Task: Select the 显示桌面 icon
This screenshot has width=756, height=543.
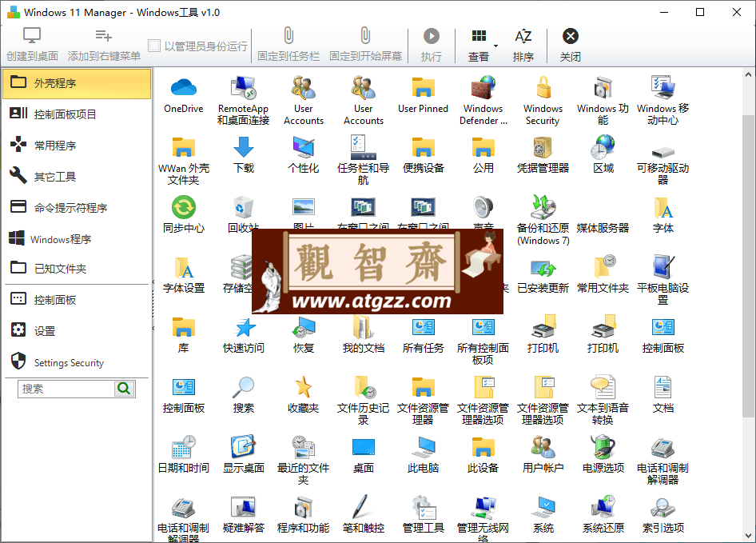Action: [x=243, y=447]
